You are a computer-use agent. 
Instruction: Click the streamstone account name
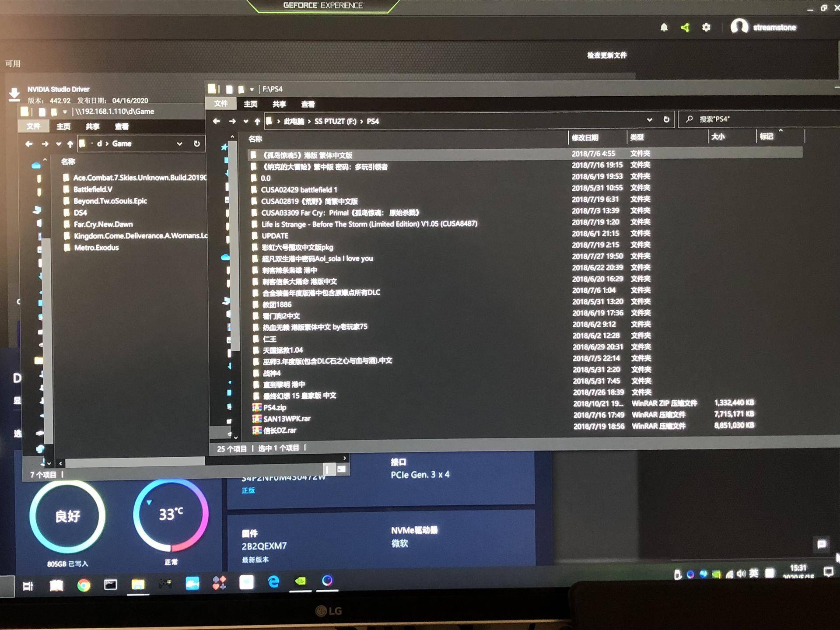click(774, 28)
